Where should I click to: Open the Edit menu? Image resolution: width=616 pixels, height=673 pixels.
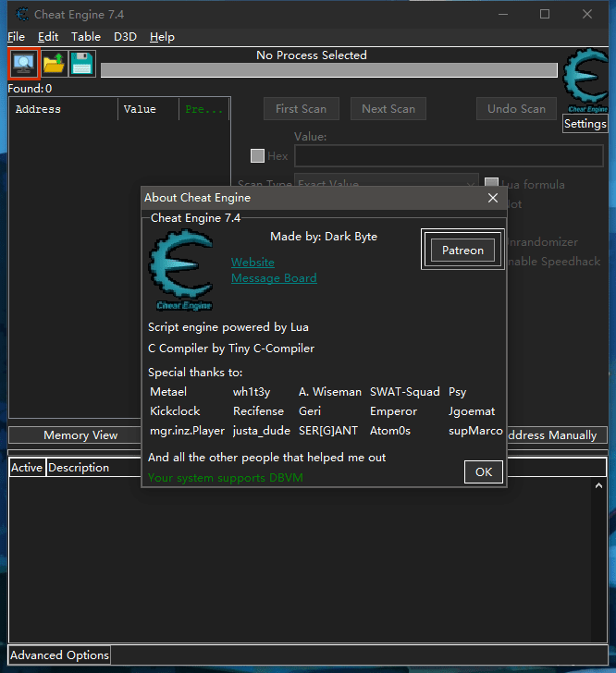point(48,37)
